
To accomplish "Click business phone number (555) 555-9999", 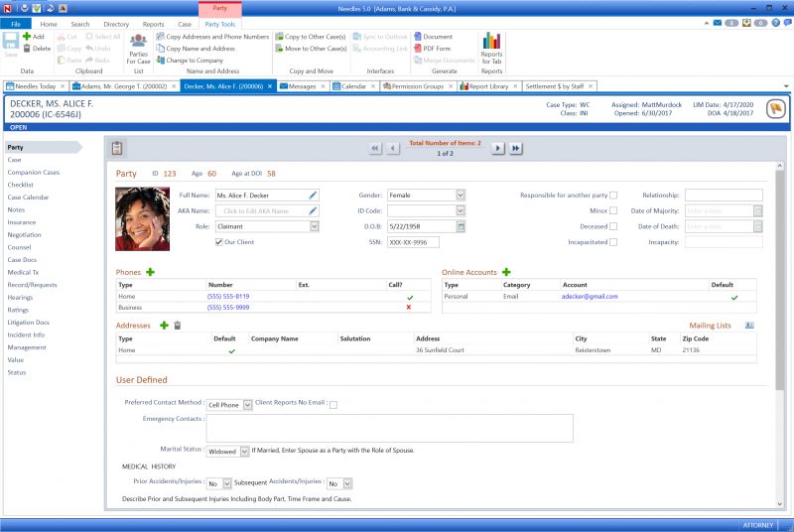I will tap(228, 308).
